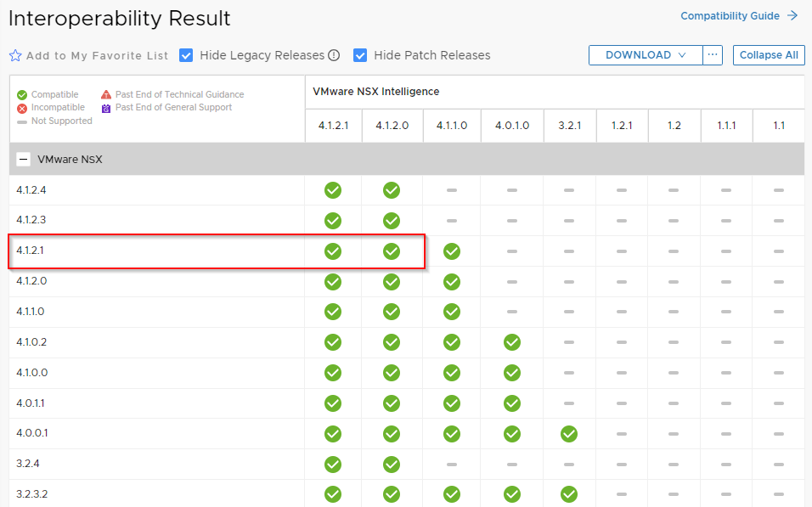The width and height of the screenshot is (812, 507).
Task: Click the star icon for My Favorite List
Action: pyautogui.click(x=15, y=55)
